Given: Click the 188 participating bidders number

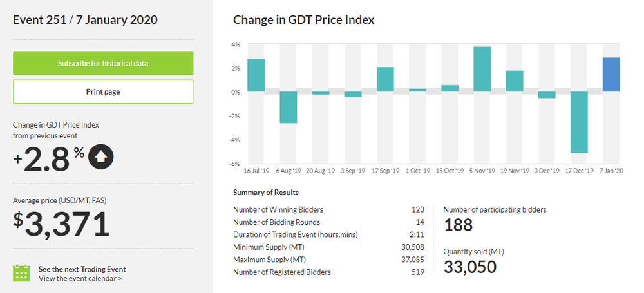Looking at the screenshot, I should point(458,224).
